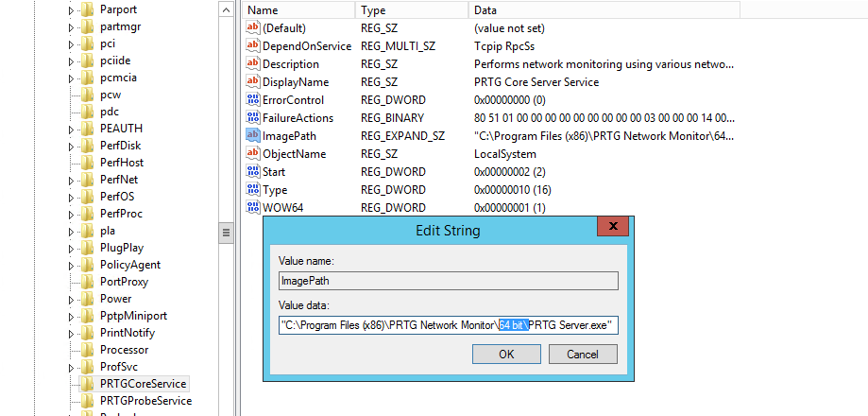Viewport: 868px width, 416px height.
Task: Select the 0x00000002 (2) data cell
Action: [510, 172]
